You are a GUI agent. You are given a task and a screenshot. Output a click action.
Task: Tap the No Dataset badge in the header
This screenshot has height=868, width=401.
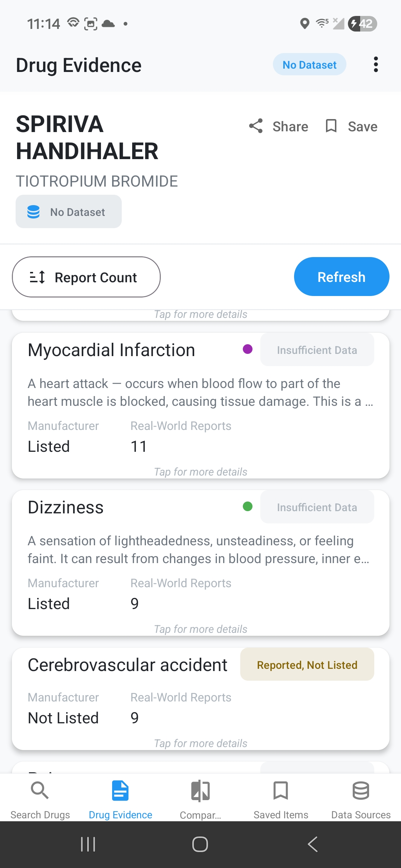309,65
